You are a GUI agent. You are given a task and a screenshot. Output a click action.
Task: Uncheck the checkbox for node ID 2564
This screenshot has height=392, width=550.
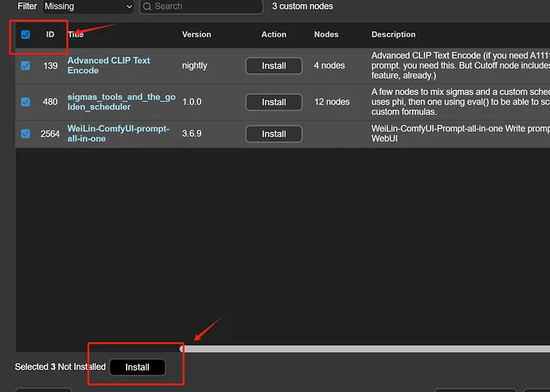click(x=26, y=134)
